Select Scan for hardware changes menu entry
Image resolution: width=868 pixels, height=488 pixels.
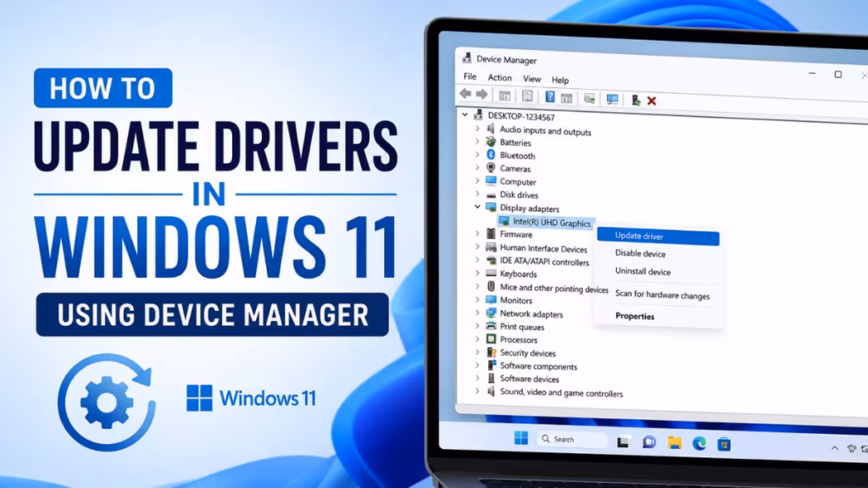[662, 295]
